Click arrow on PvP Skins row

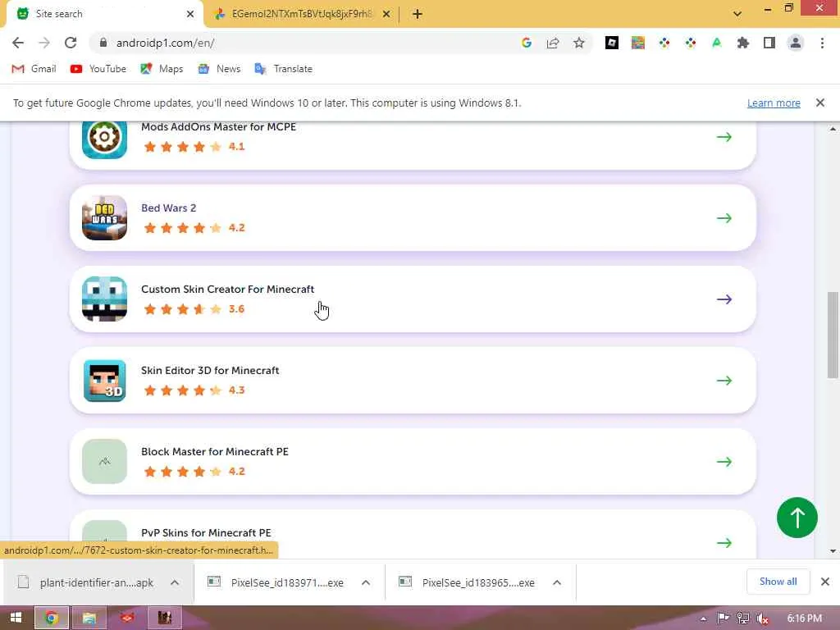[724, 543]
